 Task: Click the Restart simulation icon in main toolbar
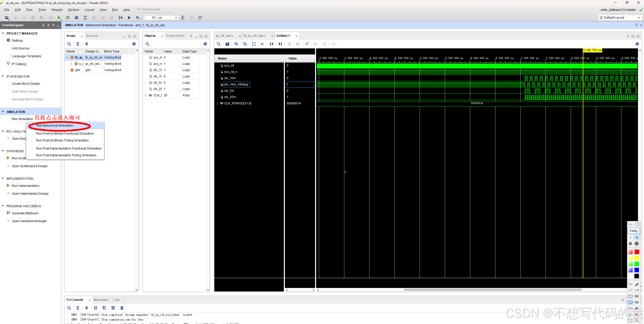pos(121,18)
